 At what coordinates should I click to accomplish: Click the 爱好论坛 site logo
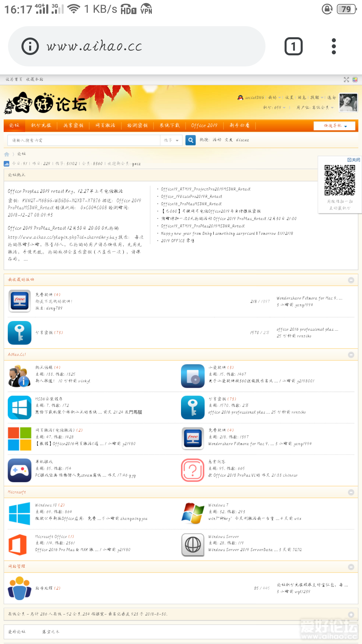point(46,103)
